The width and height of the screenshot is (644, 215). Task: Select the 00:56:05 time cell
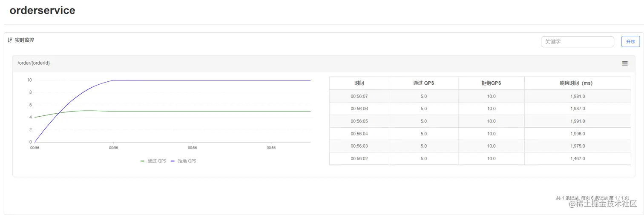[359, 121]
